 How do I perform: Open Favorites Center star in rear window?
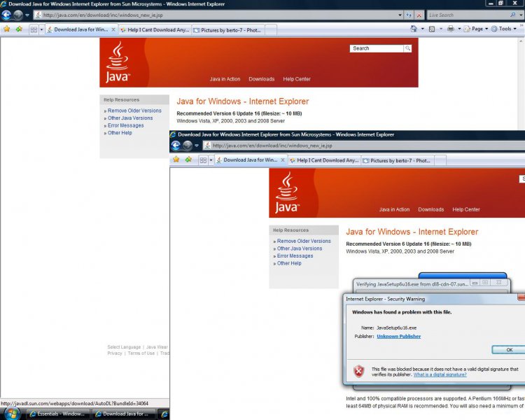pos(7,29)
